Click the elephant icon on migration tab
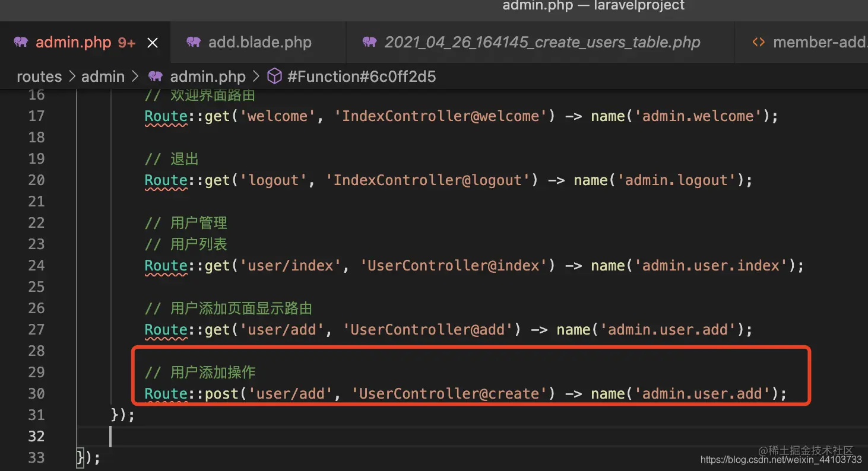This screenshot has width=868, height=471. point(369,42)
